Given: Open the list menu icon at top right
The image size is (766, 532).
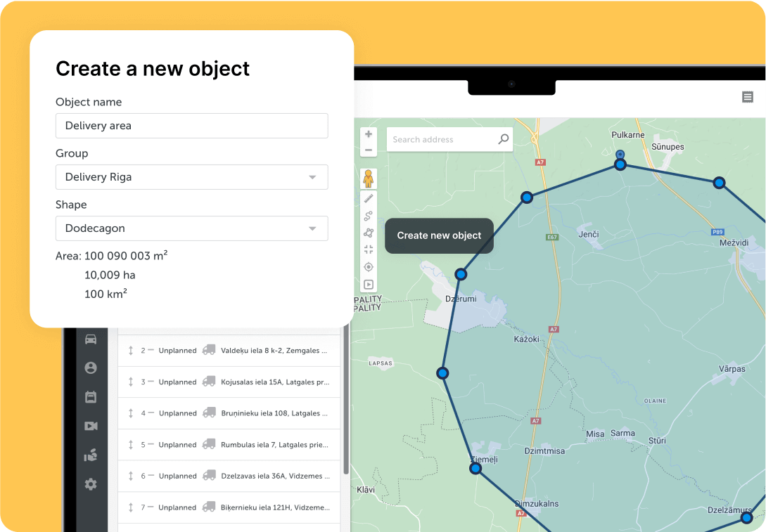Looking at the screenshot, I should coord(748,97).
